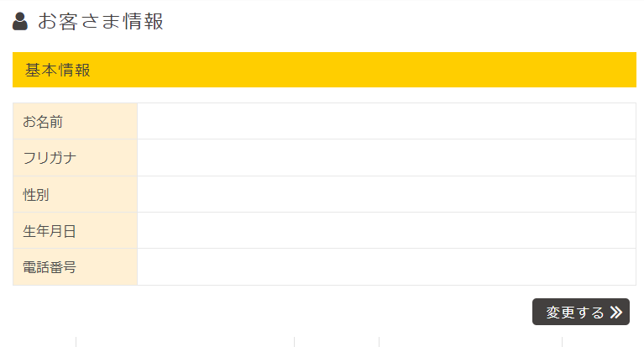Click the 変更する text on dark button

pyautogui.click(x=574, y=313)
